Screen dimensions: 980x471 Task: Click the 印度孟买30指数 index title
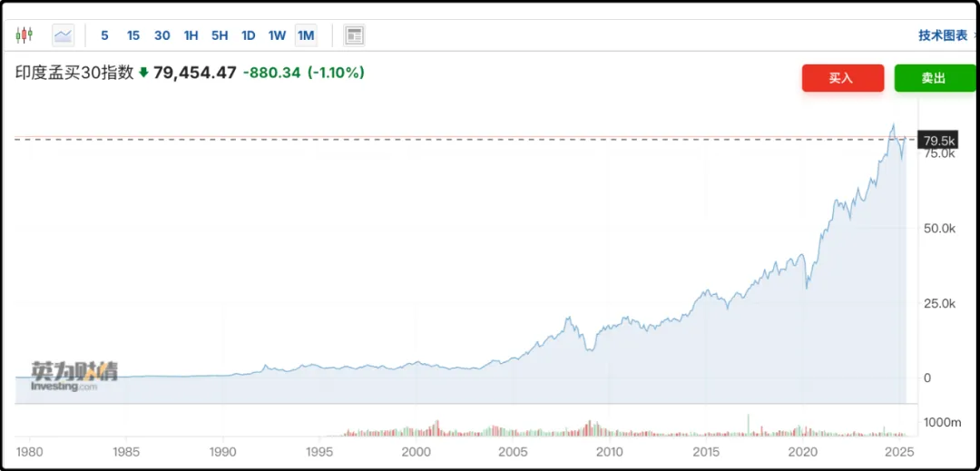pyautogui.click(x=74, y=73)
